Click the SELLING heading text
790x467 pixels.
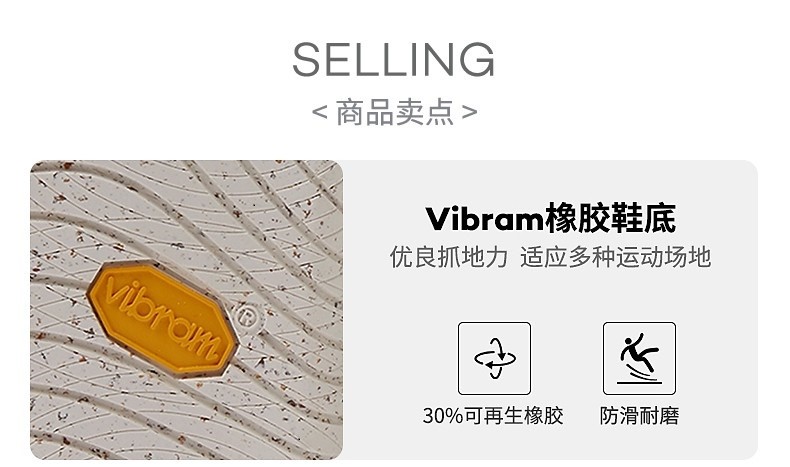click(394, 59)
